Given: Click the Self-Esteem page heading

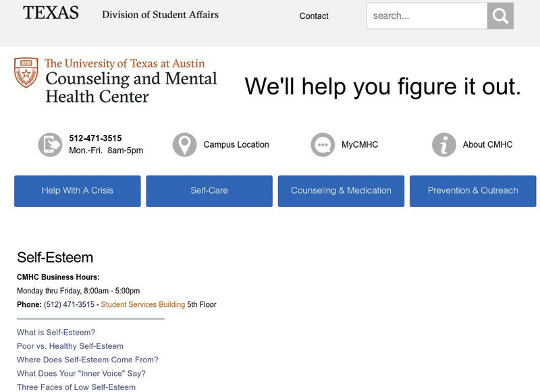Looking at the screenshot, I should [x=55, y=258].
